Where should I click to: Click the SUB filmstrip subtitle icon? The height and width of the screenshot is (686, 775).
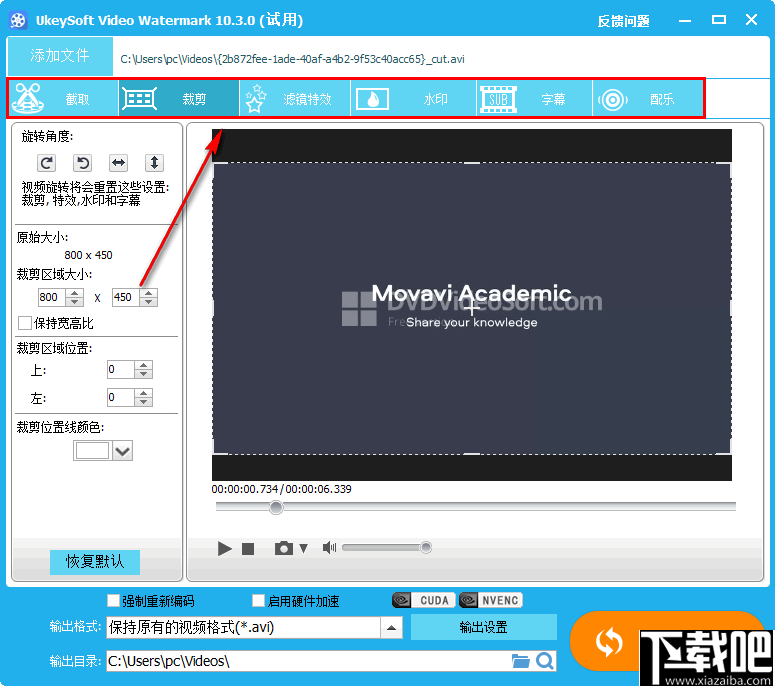(x=498, y=99)
